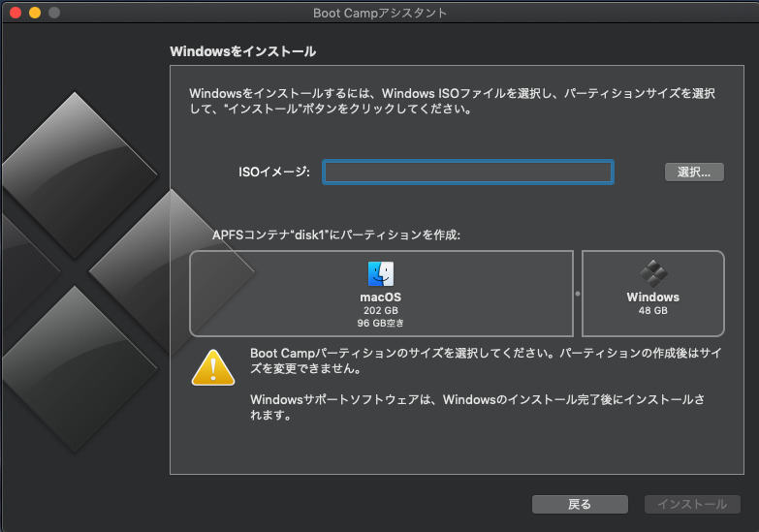759x532 pixels.
Task: Click the yellow warning triangle icon
Action: pyautogui.click(x=213, y=368)
